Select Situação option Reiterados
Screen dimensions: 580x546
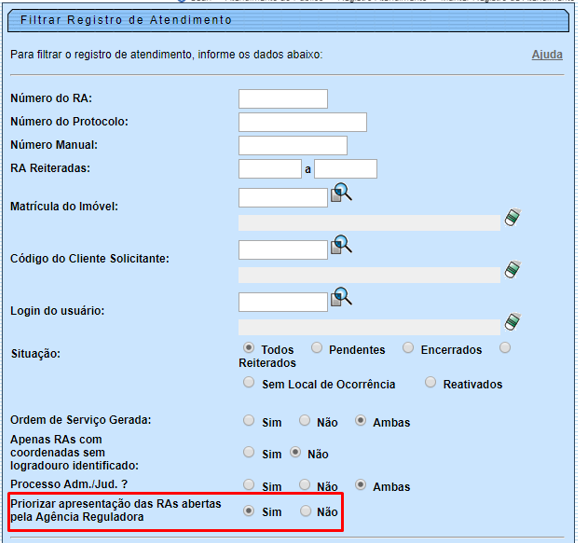505,348
